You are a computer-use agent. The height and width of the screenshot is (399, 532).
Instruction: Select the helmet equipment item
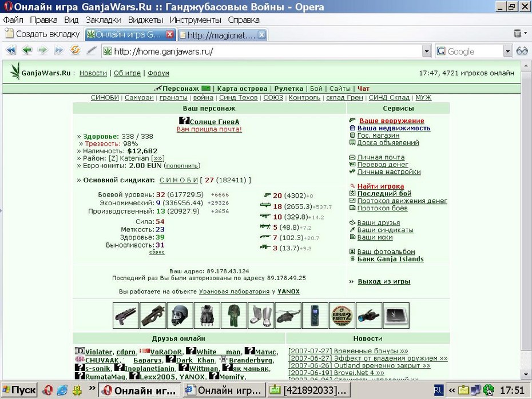coord(180,316)
